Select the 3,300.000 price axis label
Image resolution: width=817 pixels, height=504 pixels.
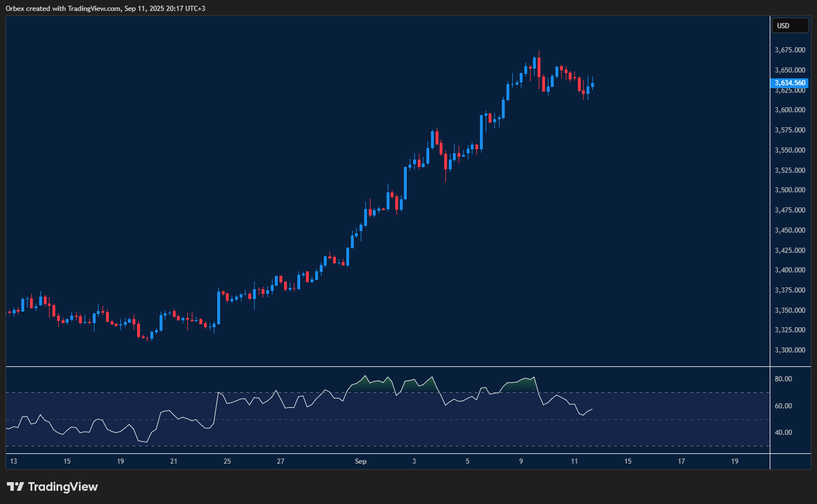coord(790,350)
